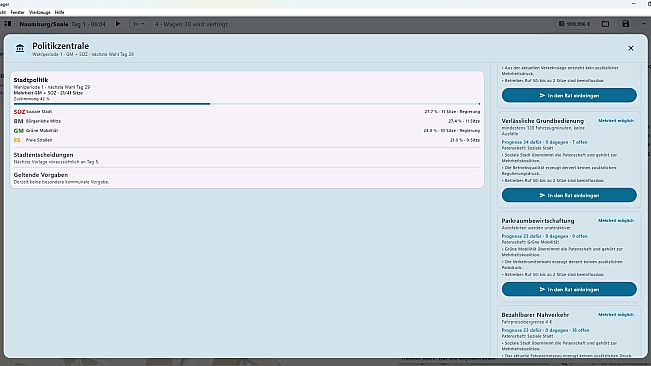Click the Naumburg/Saale city name
This screenshot has height=366, width=651.
(44, 24)
